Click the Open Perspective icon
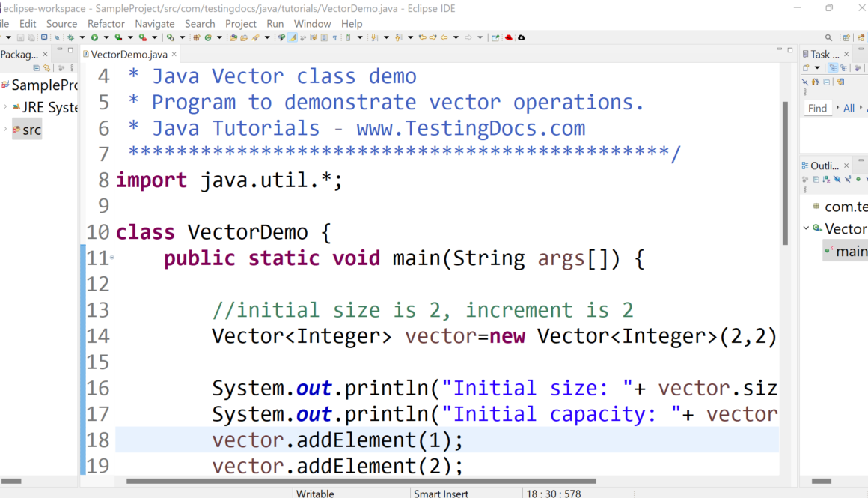 point(846,37)
